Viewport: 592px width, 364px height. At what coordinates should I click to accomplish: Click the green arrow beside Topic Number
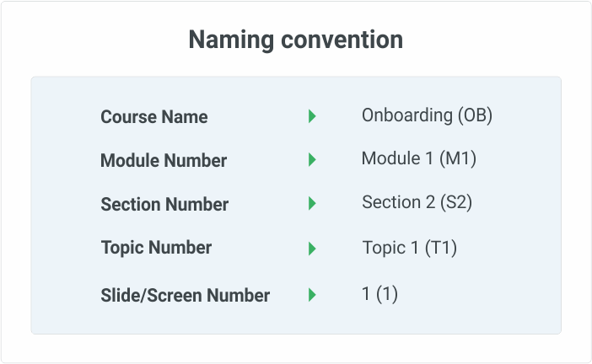312,249
